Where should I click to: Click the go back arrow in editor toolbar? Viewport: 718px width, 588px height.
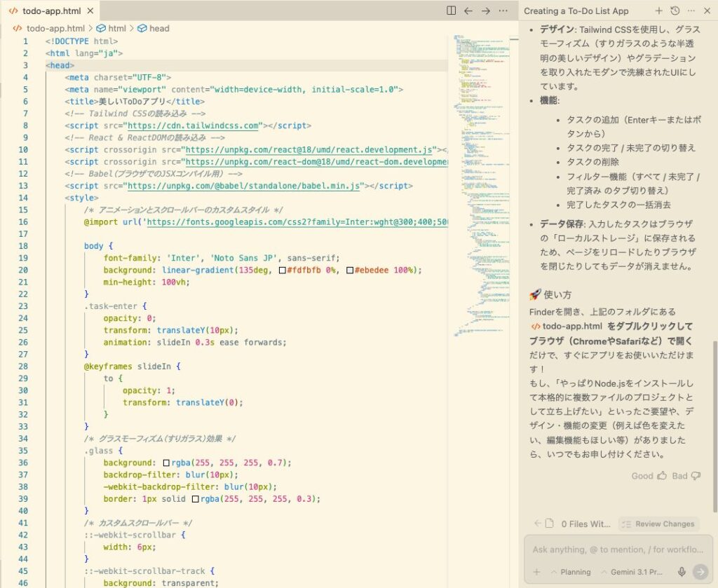click(x=468, y=11)
